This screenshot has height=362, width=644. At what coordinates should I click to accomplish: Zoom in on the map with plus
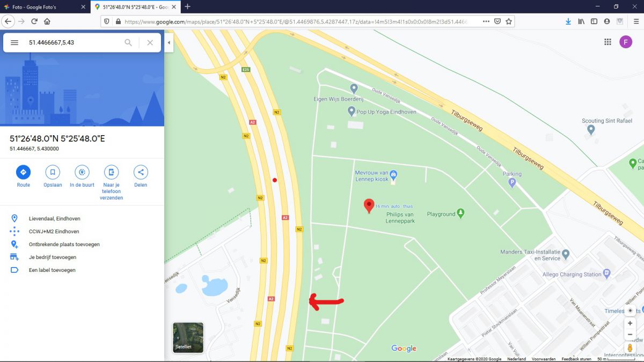click(x=630, y=323)
